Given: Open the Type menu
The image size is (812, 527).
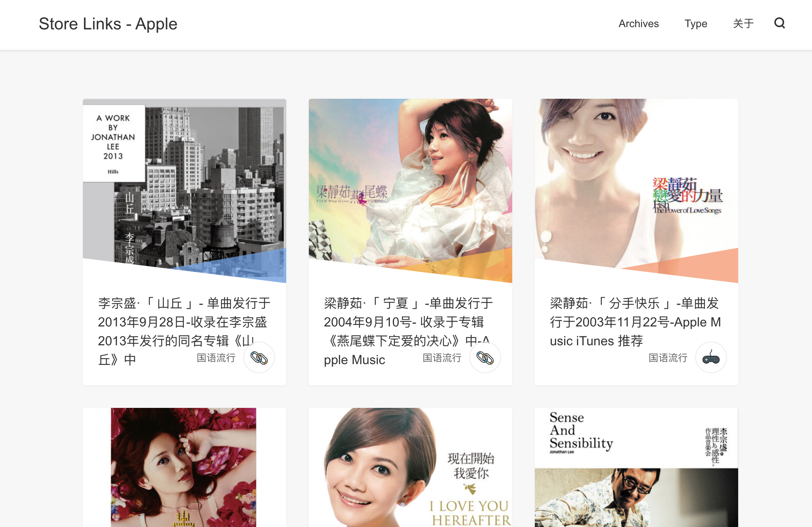Looking at the screenshot, I should click(696, 23).
